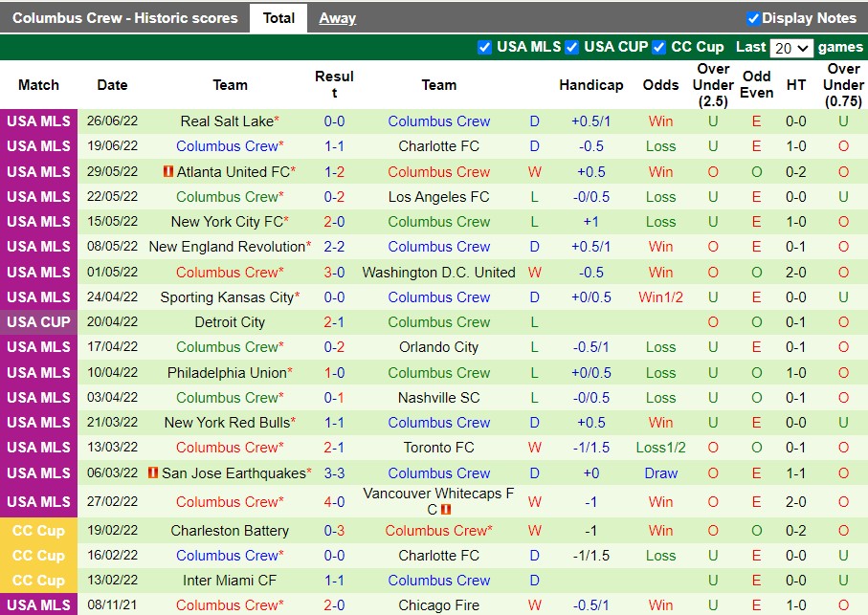The image size is (868, 615).
Task: Click Draw odds in San Jose Earthquakes row
Action: [660, 473]
